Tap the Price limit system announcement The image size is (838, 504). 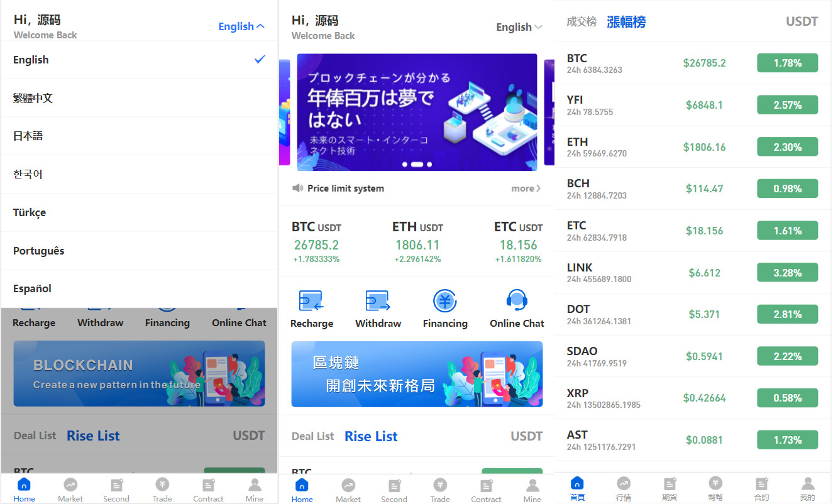(346, 189)
